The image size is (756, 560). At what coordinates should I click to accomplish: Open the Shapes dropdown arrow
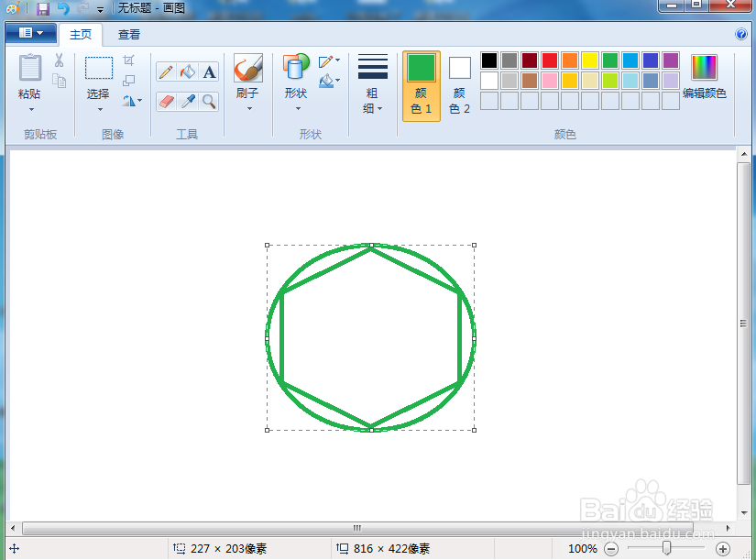(298, 109)
